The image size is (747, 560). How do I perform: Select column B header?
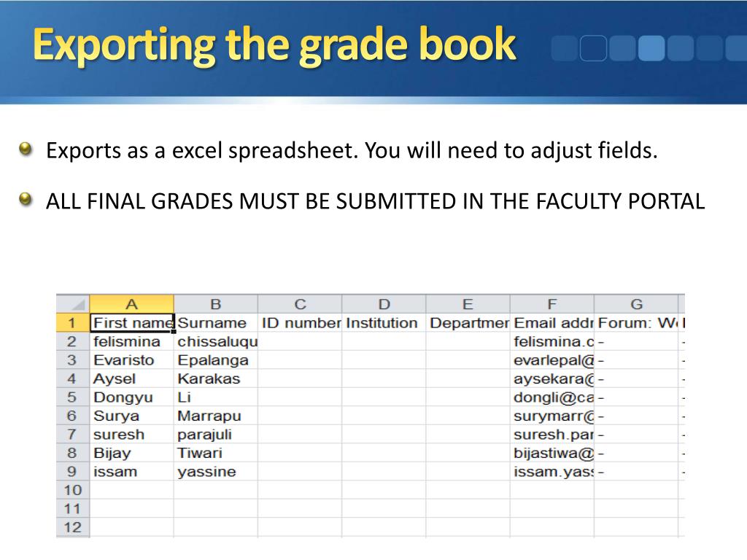point(216,304)
